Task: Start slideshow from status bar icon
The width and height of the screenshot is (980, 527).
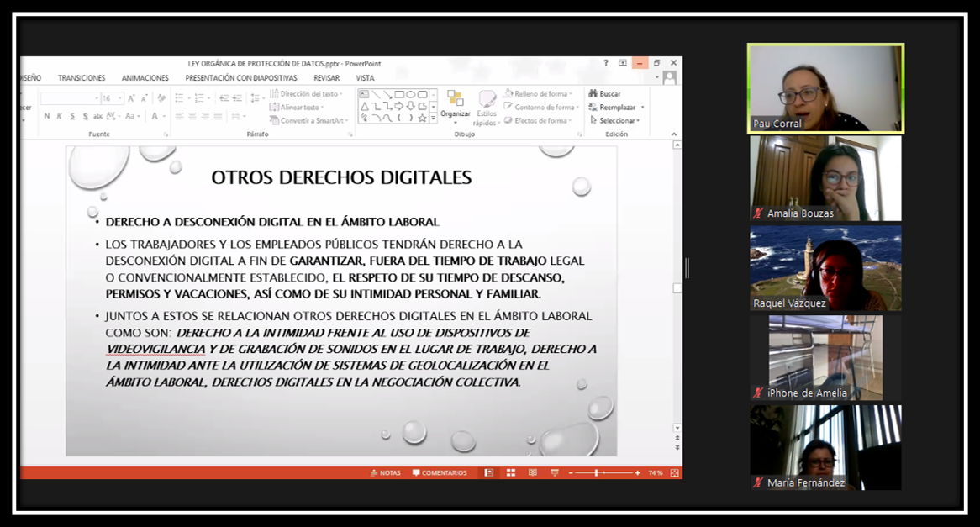Action: 554,473
